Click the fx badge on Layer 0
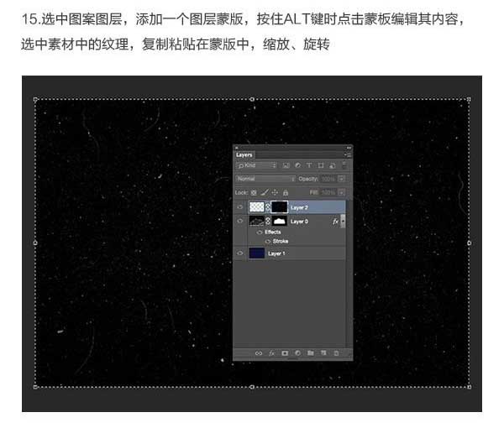Screen dimensions: 504x428 [x=335, y=222]
